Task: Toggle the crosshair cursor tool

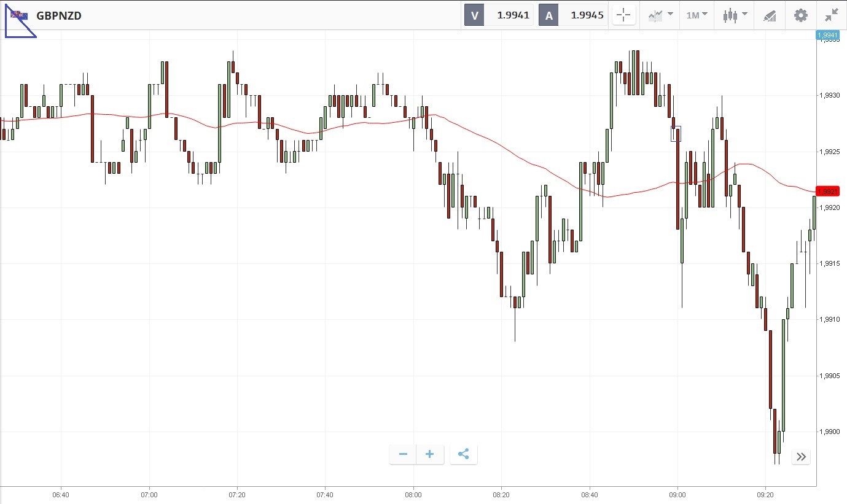Action: coord(623,15)
